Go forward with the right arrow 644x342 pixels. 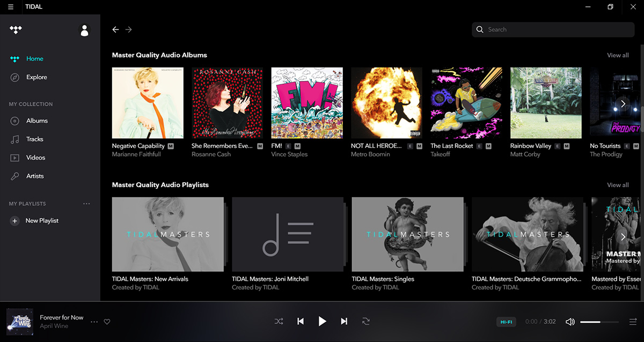(128, 29)
